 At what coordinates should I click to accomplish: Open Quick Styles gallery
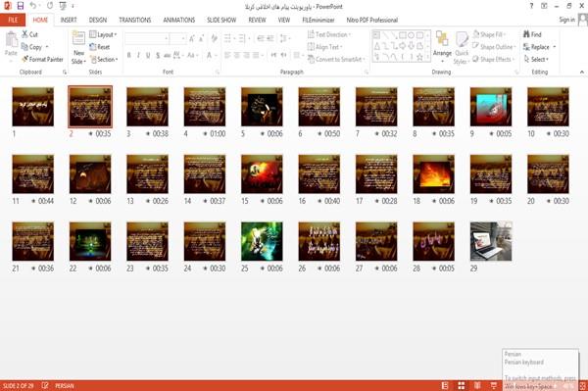point(462,48)
